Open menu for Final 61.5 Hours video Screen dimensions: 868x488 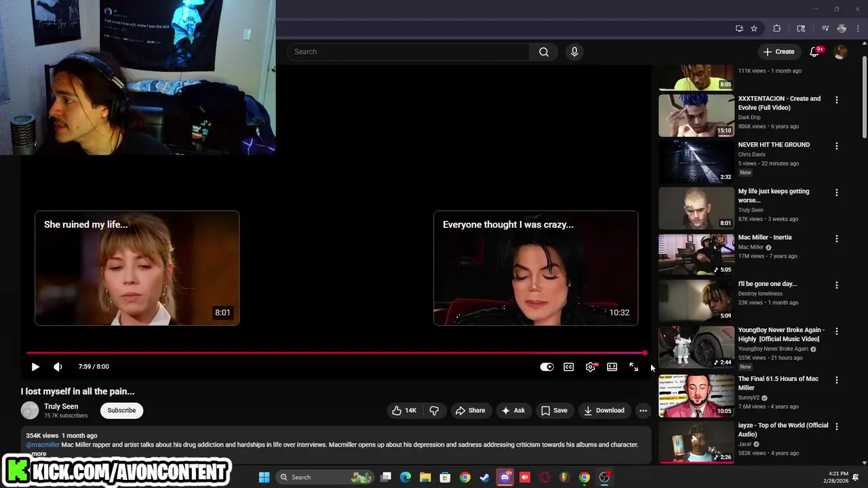(836, 380)
